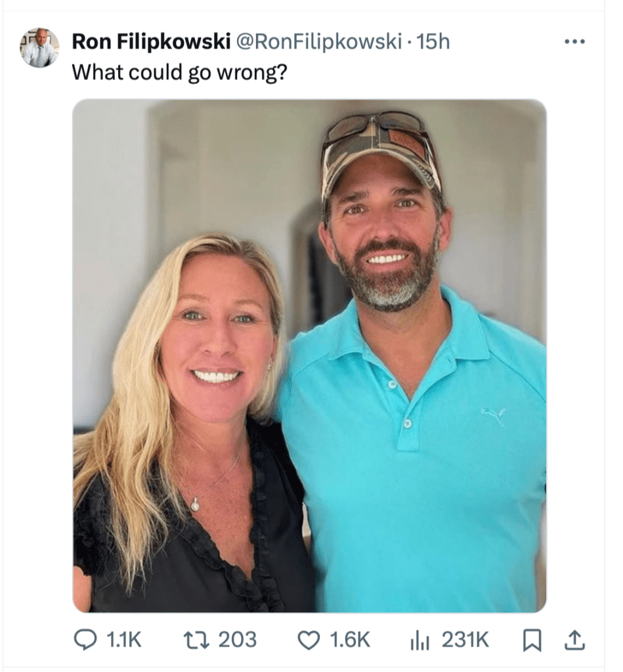Click the camo cap with sunglasses in photo
This screenshot has width=623, height=672.
click(381, 148)
